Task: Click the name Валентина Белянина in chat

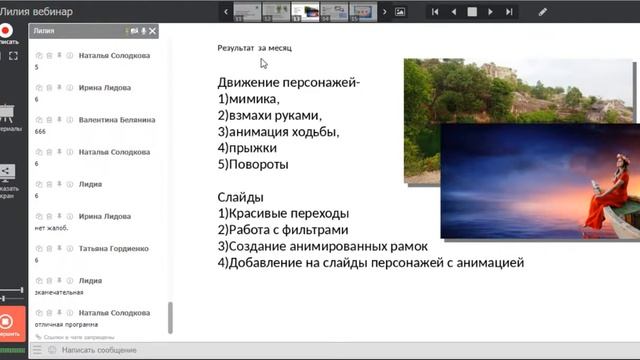Action: [x=117, y=120]
